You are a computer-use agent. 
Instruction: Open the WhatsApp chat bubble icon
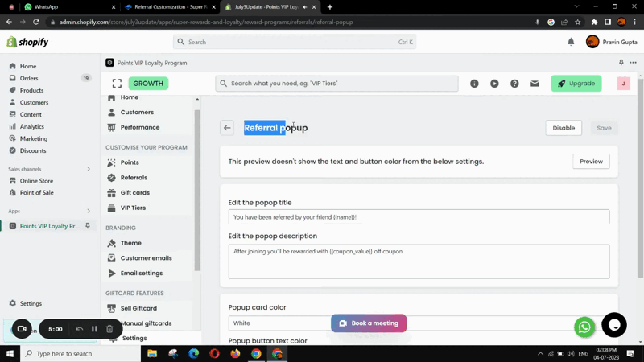(x=584, y=327)
